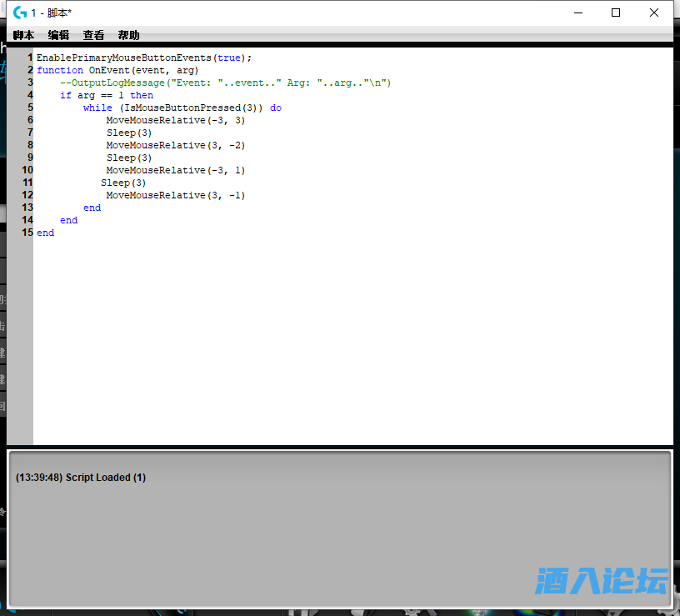Screen dimensions: 680x616
Task: Select the 'if arg == 1 then' line
Action: pyautogui.click(x=106, y=96)
